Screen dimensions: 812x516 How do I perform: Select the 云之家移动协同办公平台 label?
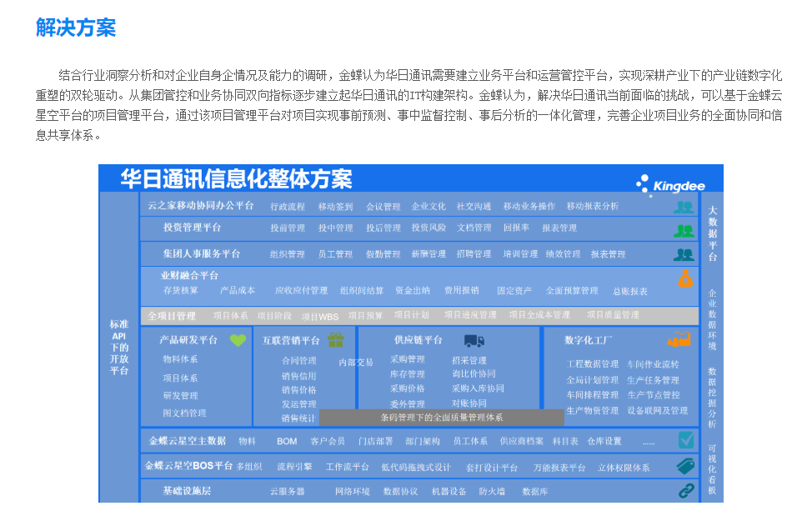(x=201, y=205)
